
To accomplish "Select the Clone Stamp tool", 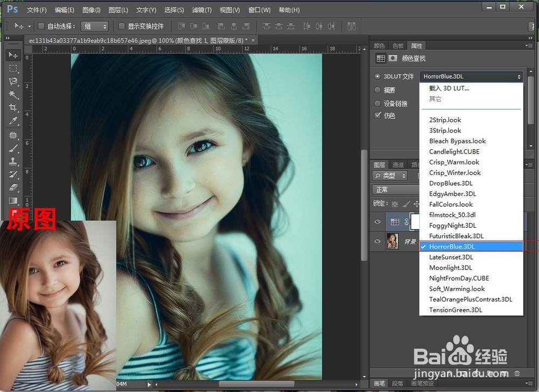I will pos(13,162).
